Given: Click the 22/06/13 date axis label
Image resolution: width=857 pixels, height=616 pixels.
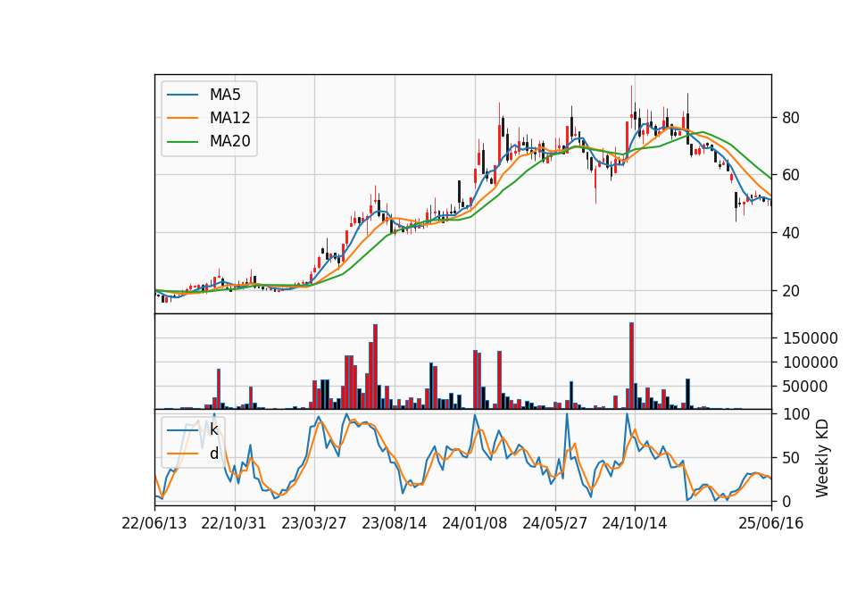Looking at the screenshot, I should coord(154,523).
